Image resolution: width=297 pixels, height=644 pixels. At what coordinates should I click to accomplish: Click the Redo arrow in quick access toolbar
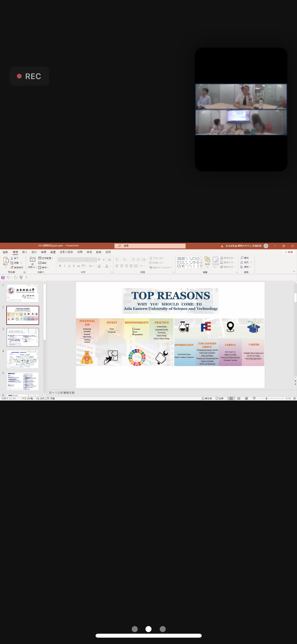pos(16,278)
